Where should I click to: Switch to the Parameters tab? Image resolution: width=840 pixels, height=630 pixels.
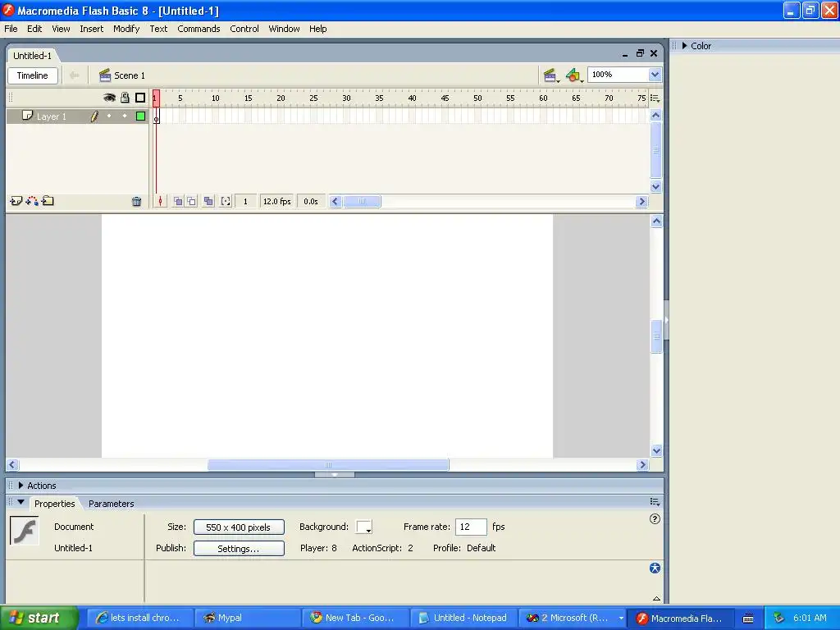coord(111,504)
